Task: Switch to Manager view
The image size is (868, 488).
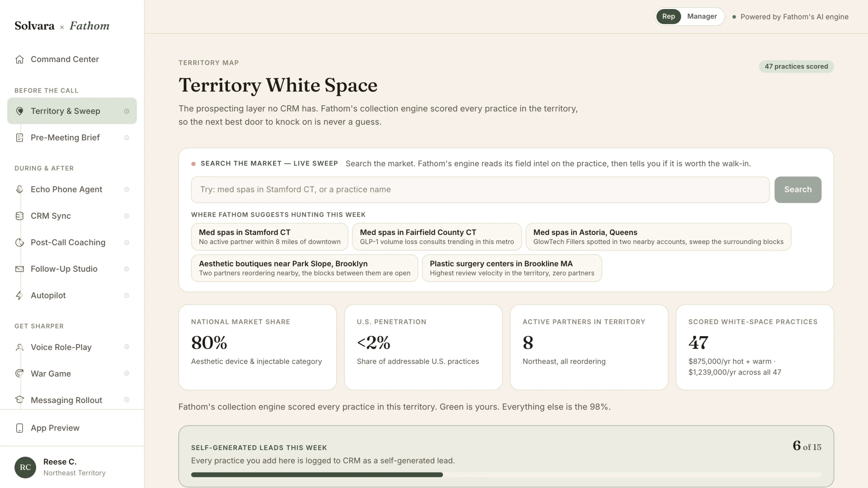Action: coord(702,16)
